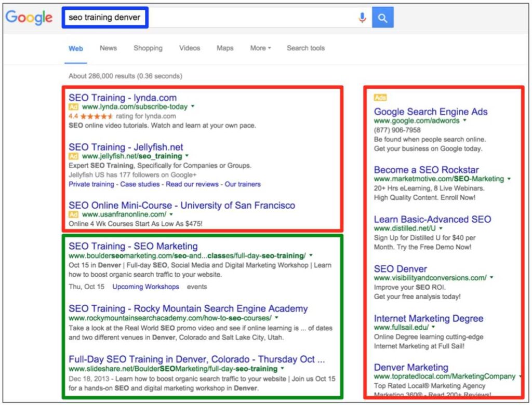Viewport: 532px width, 405px height.
Task: Expand the More dropdown menu
Action: 260,48
